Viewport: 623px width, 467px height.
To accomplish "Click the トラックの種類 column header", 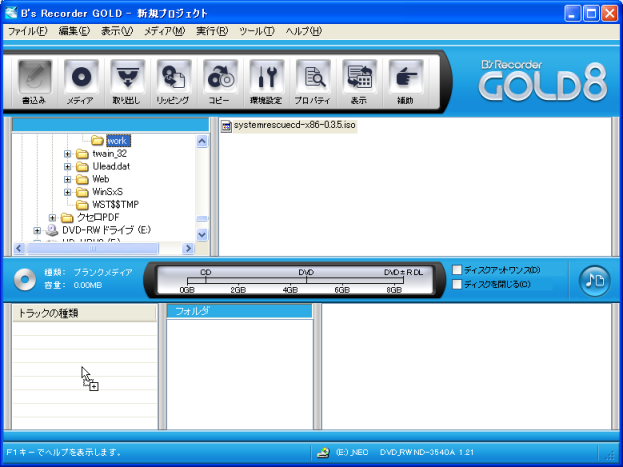I will pos(84,313).
